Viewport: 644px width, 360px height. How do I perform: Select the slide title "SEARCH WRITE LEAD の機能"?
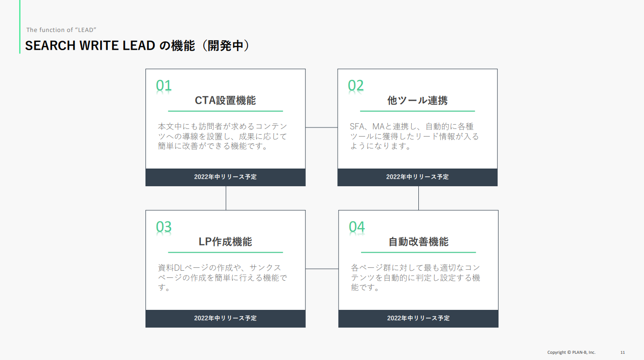tap(137, 46)
